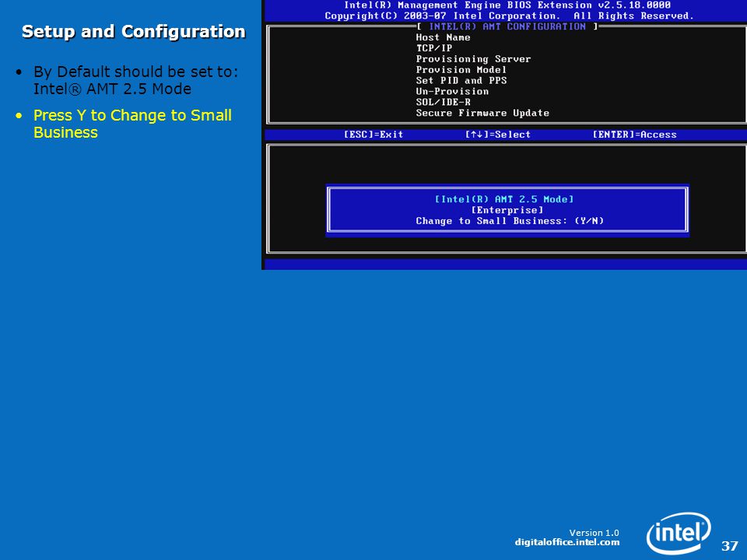The image size is (747, 560).
Task: Click the [↑↓]=Select hint
Action: [498, 135]
